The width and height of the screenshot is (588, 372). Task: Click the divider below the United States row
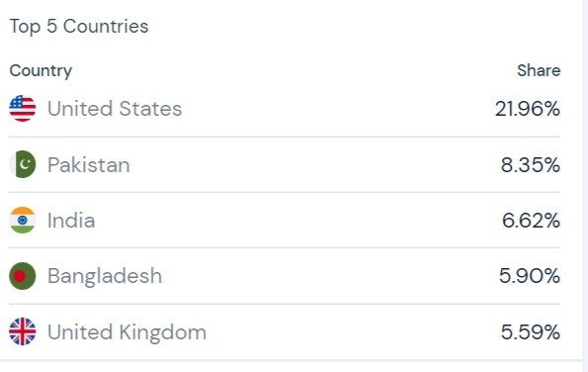[285, 137]
